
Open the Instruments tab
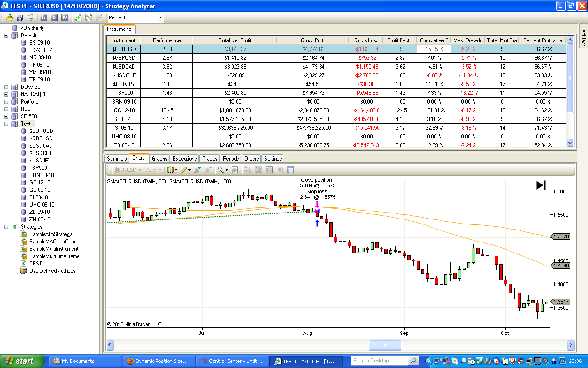coord(119,29)
